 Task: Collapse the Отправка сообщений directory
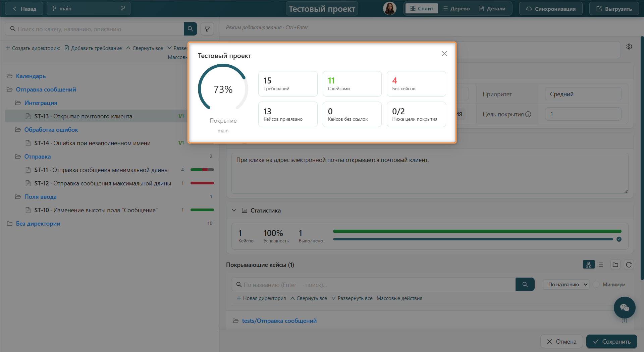pos(10,90)
